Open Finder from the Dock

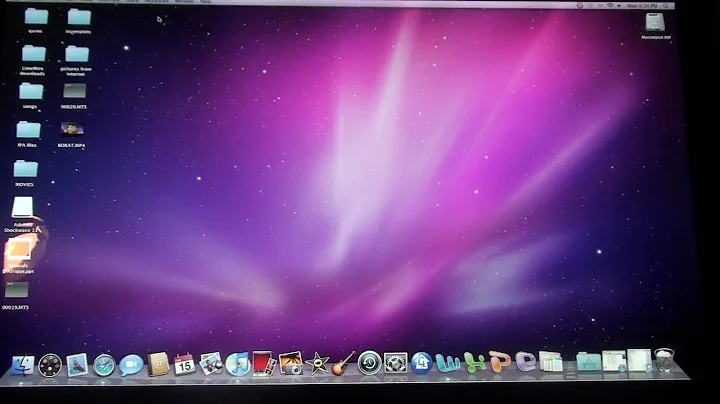[23, 365]
